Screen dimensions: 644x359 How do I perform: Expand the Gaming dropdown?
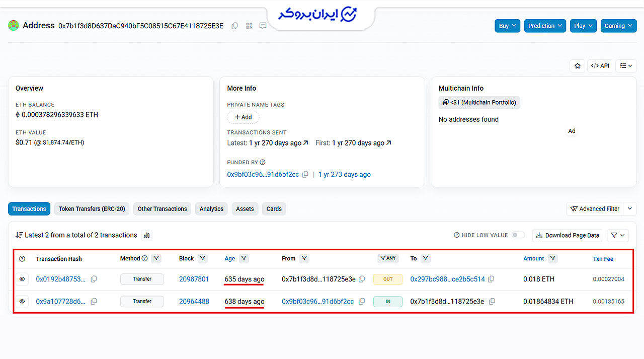(x=619, y=26)
